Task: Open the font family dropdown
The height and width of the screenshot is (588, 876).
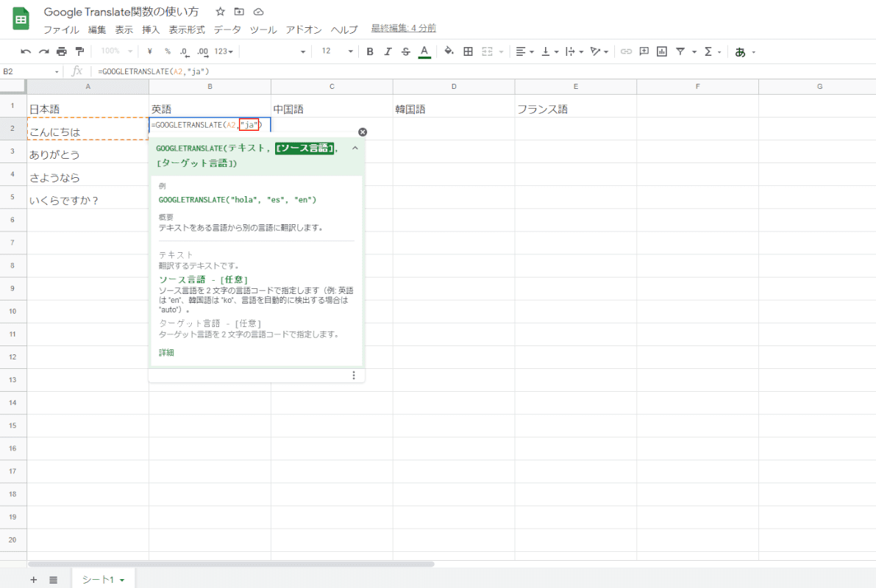Action: coord(275,51)
